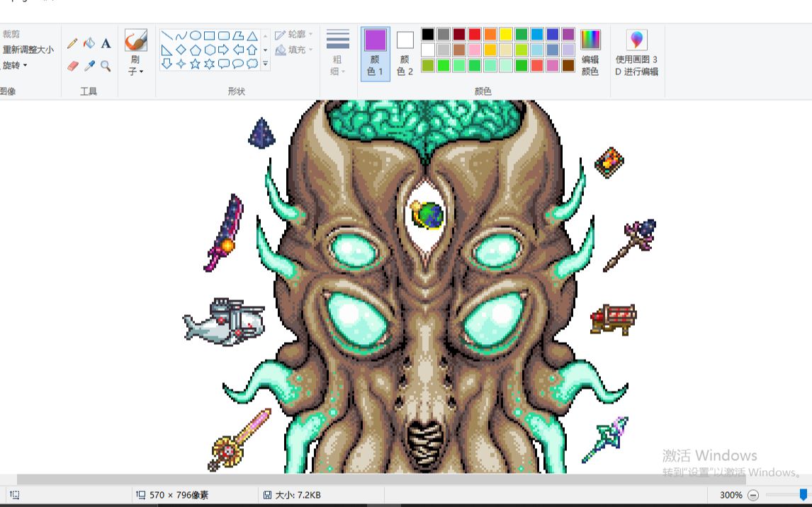Click the zoom slider handle
The height and width of the screenshot is (507, 812).
point(803,495)
